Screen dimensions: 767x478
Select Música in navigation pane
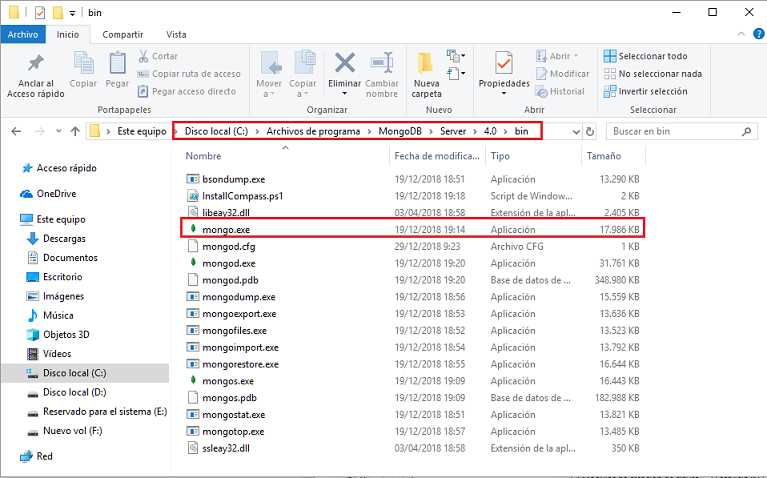58,316
